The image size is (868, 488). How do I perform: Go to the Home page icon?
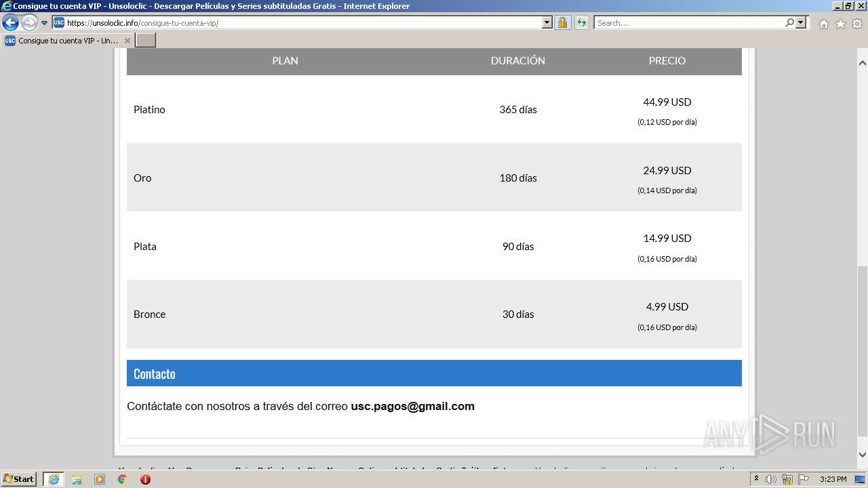823,24
